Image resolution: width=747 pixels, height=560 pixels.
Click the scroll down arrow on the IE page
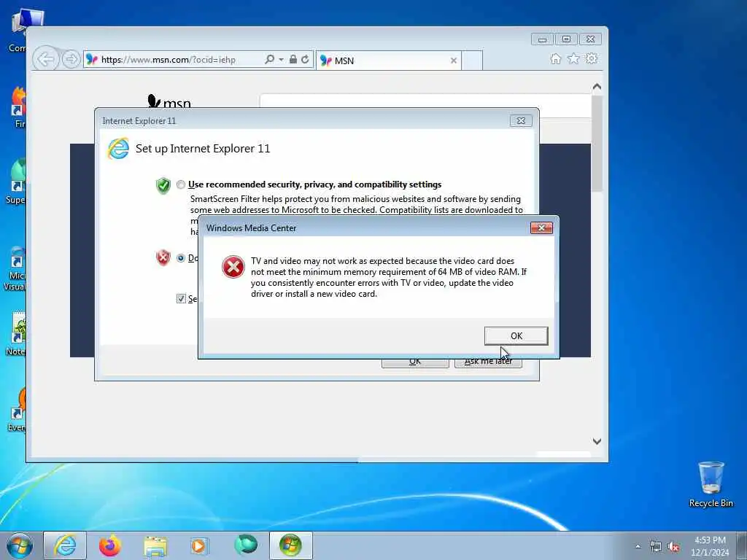coord(597,441)
